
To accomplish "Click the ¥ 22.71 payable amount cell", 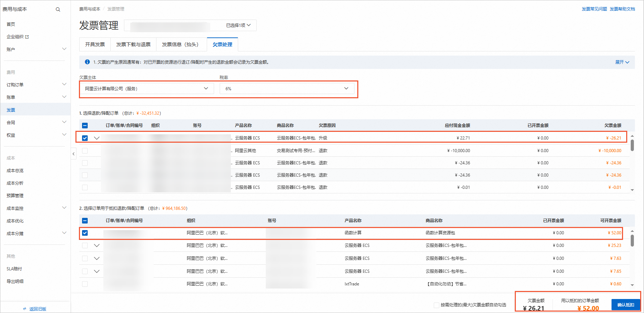I will tap(463, 138).
